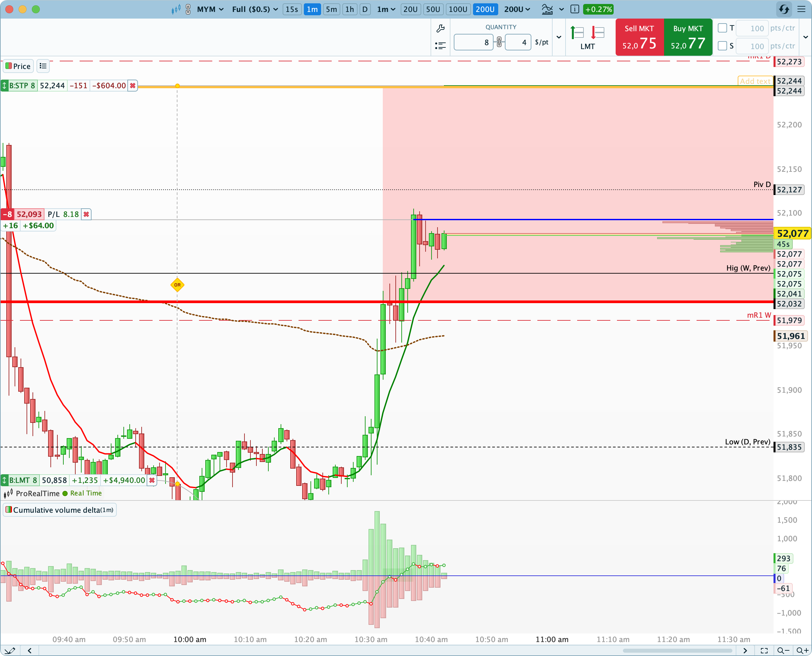812x656 pixels.
Task: Toggle the quantity link chain icon
Action: [499, 42]
